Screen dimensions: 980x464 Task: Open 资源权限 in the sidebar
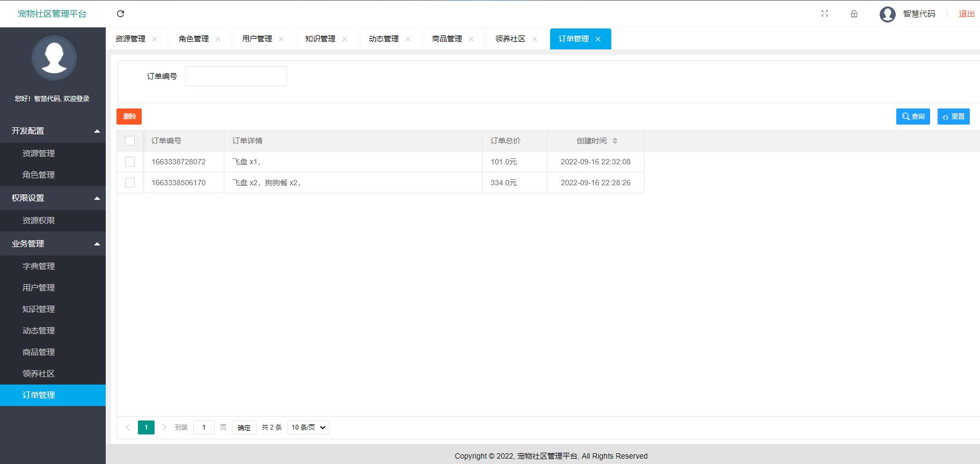coord(53,221)
